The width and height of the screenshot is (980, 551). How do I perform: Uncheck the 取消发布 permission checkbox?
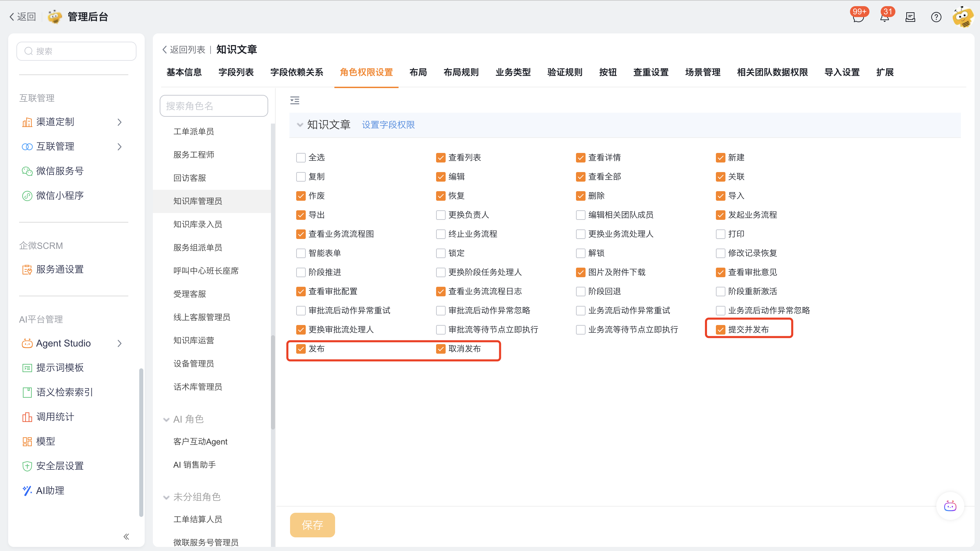tap(441, 349)
